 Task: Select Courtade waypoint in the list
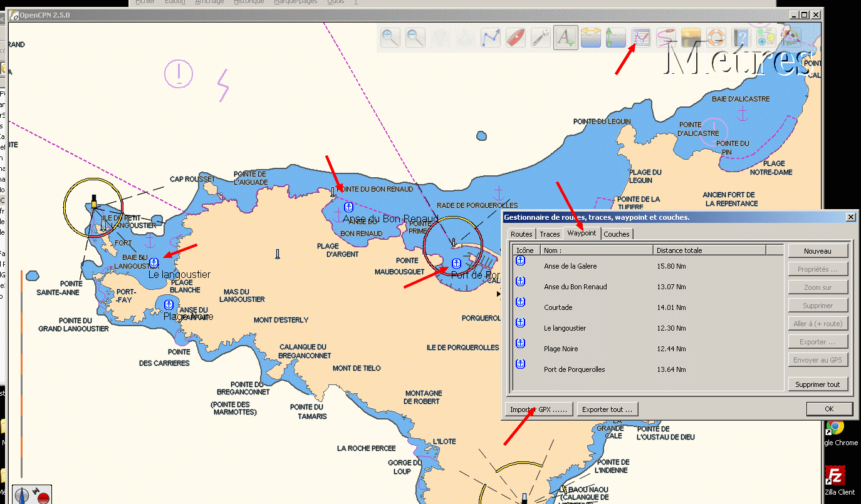coord(558,307)
